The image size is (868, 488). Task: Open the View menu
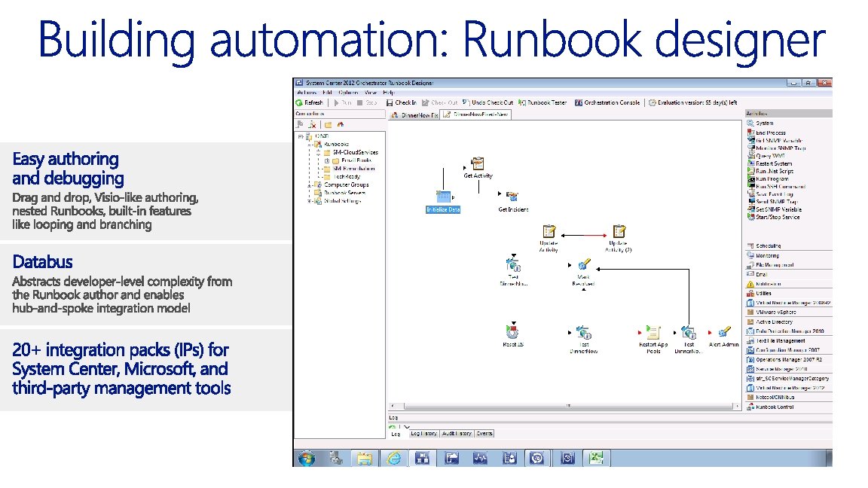click(x=371, y=93)
